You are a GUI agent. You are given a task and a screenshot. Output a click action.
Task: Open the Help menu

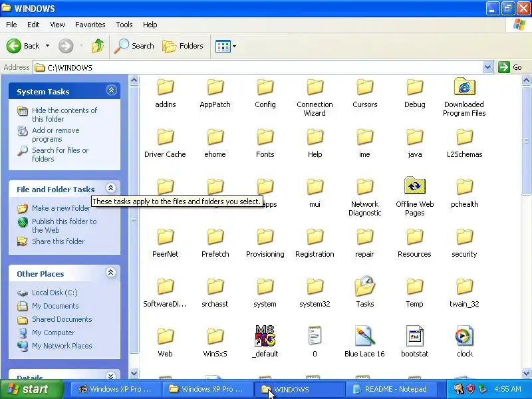(150, 25)
